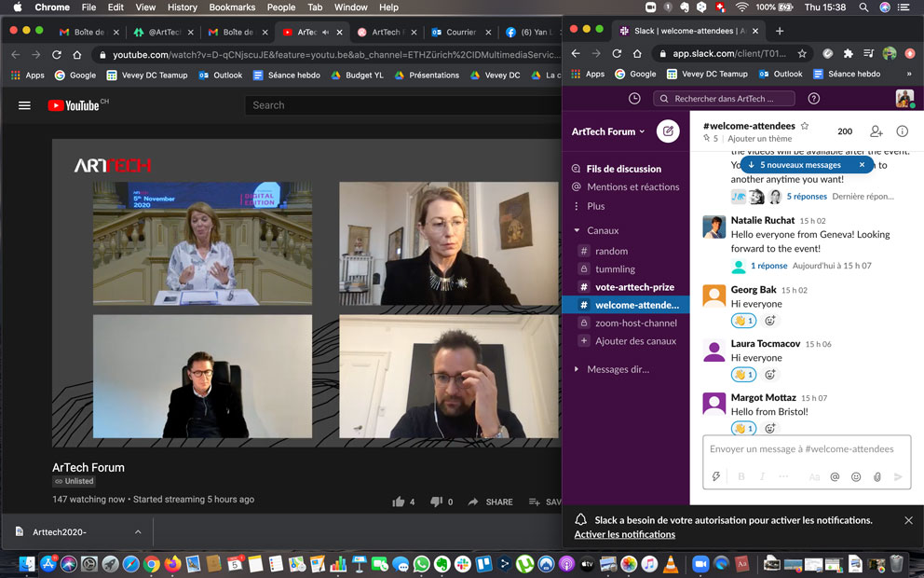Open Chrome extensions puzzle icon
Viewport: 924px width, 578px height.
point(848,54)
